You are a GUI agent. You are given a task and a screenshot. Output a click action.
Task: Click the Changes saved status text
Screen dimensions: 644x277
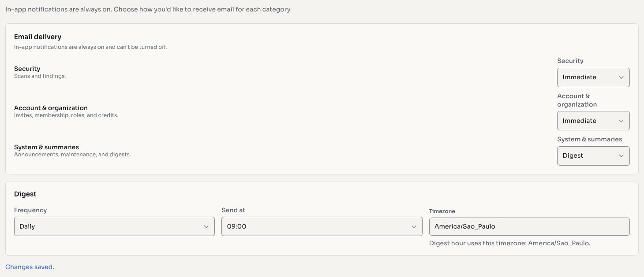coord(30,267)
